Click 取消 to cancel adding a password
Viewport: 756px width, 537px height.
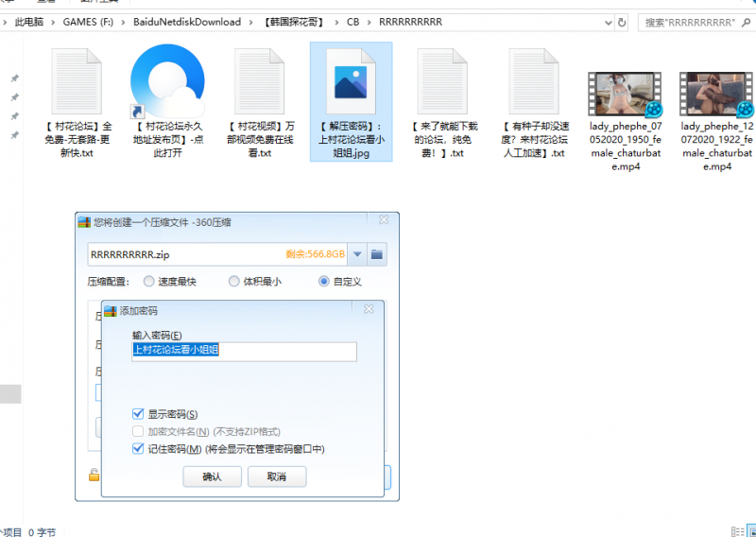pos(277,477)
